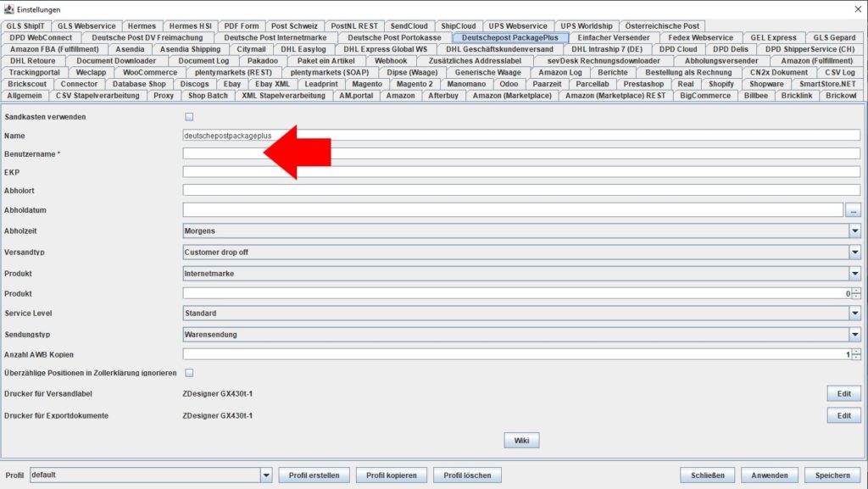Switch to the BigCommerce tab
This screenshot has width=868, height=489.
point(705,96)
